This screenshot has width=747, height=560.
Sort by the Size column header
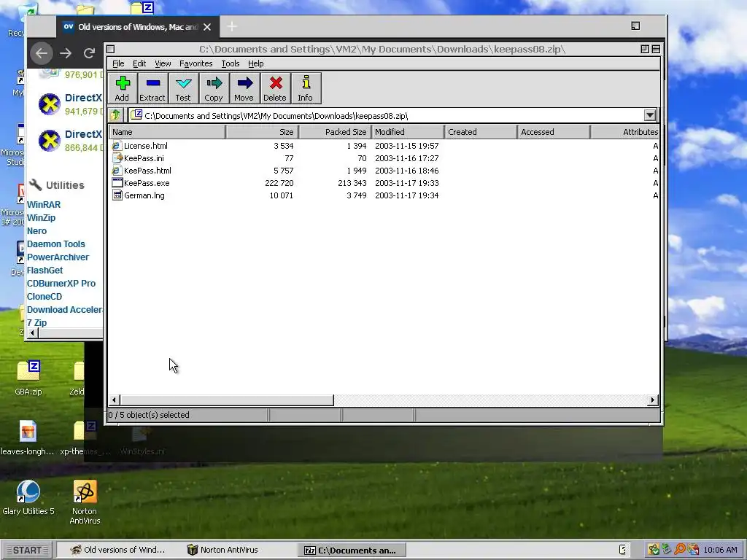pyautogui.click(x=262, y=132)
